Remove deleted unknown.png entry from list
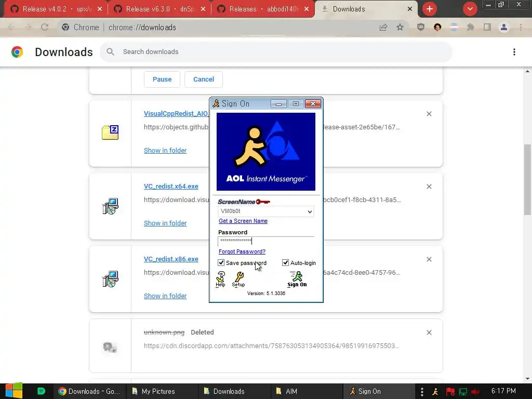 pos(429,332)
